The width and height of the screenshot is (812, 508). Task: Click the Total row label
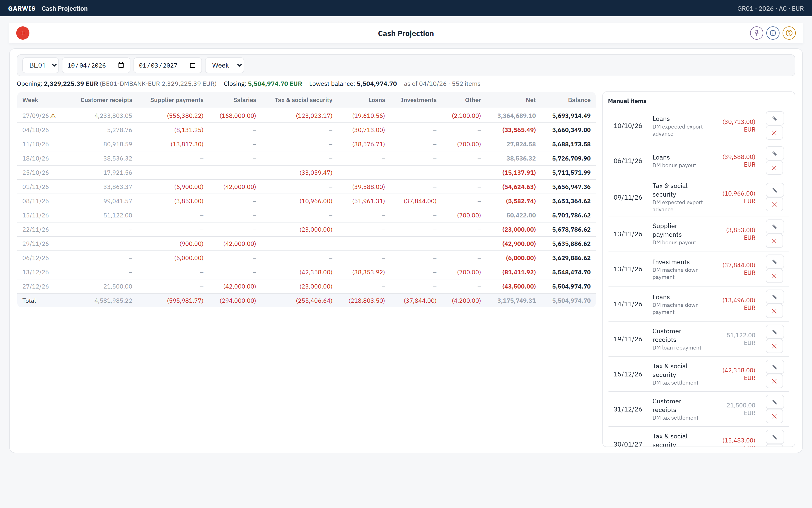click(x=29, y=301)
